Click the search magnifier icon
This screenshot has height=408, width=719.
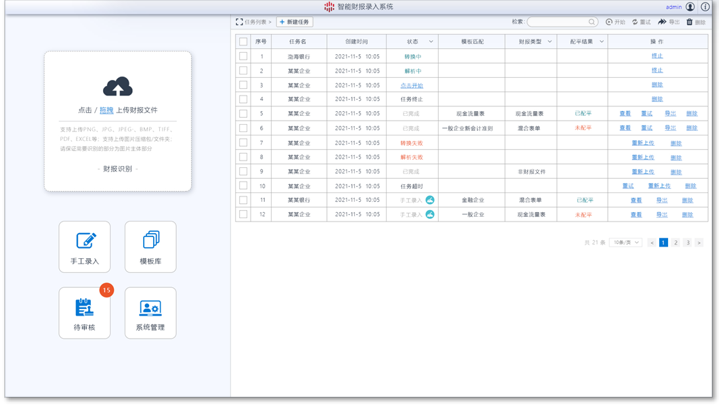(592, 22)
